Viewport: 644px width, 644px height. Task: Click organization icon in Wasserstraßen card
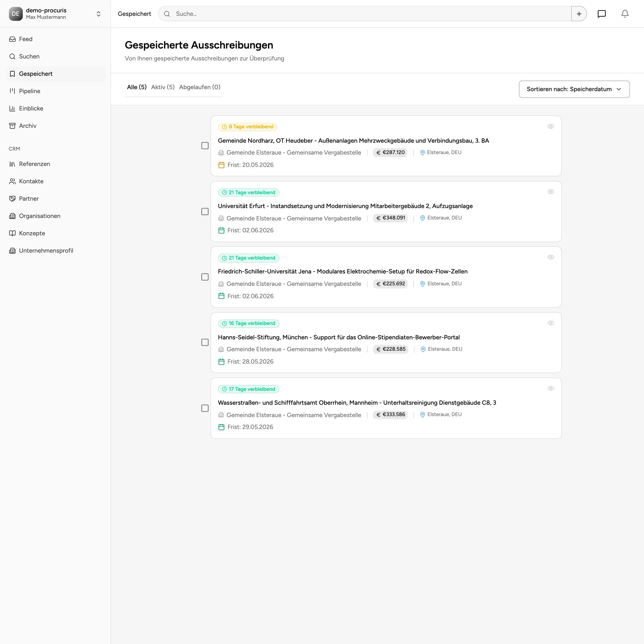pyautogui.click(x=221, y=415)
